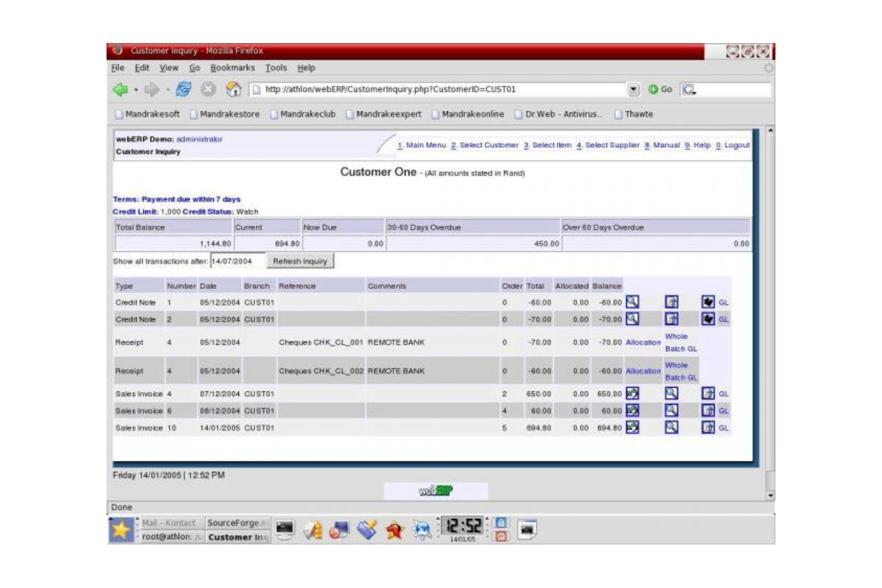Image resolution: width=882 pixels, height=588 pixels.
Task: Click the 1,144.80 total balance value
Action: point(215,244)
